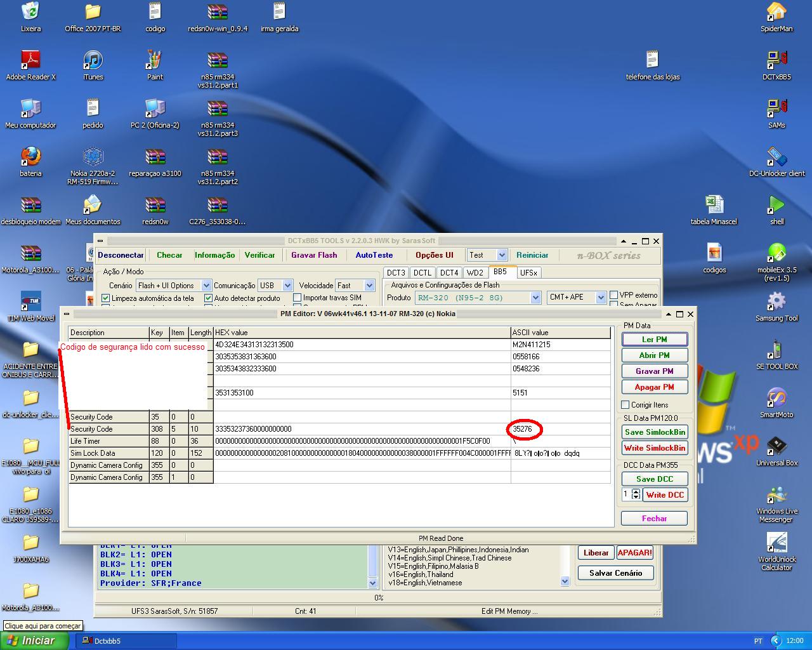The image size is (812, 650).
Task: Open the PC 2 (Oficina-2) shortcut
Action: 155,114
